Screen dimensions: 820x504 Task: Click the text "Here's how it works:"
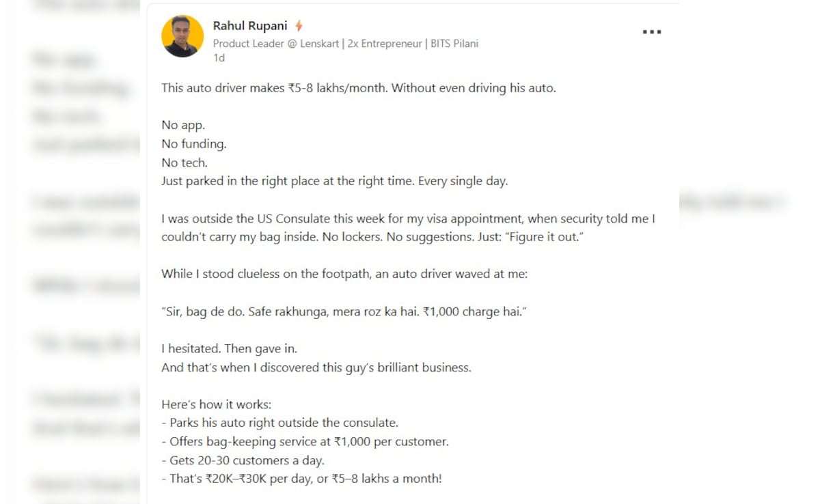[215, 404]
